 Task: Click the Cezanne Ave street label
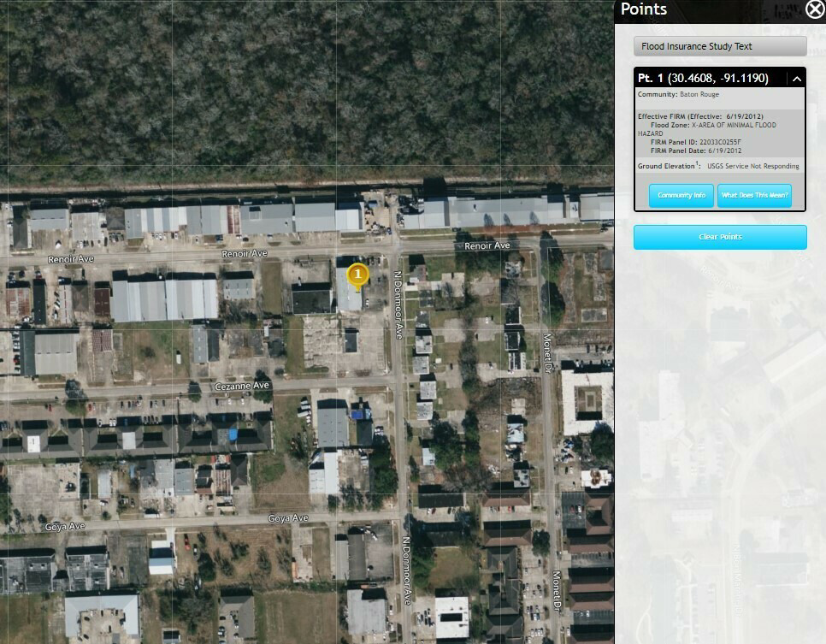tap(242, 386)
